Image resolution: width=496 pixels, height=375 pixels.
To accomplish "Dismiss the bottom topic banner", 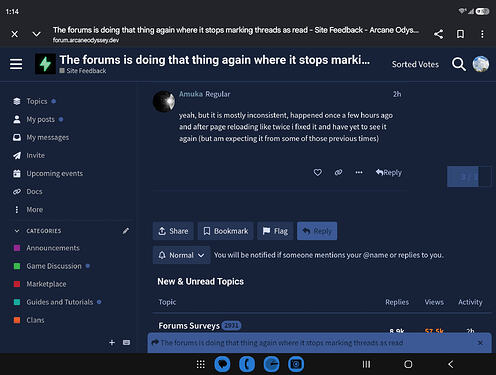I will pos(480,343).
